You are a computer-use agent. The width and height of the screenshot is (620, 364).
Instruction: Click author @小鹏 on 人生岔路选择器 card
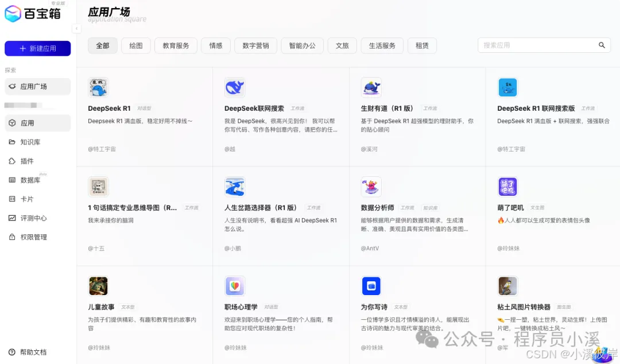tap(232, 249)
